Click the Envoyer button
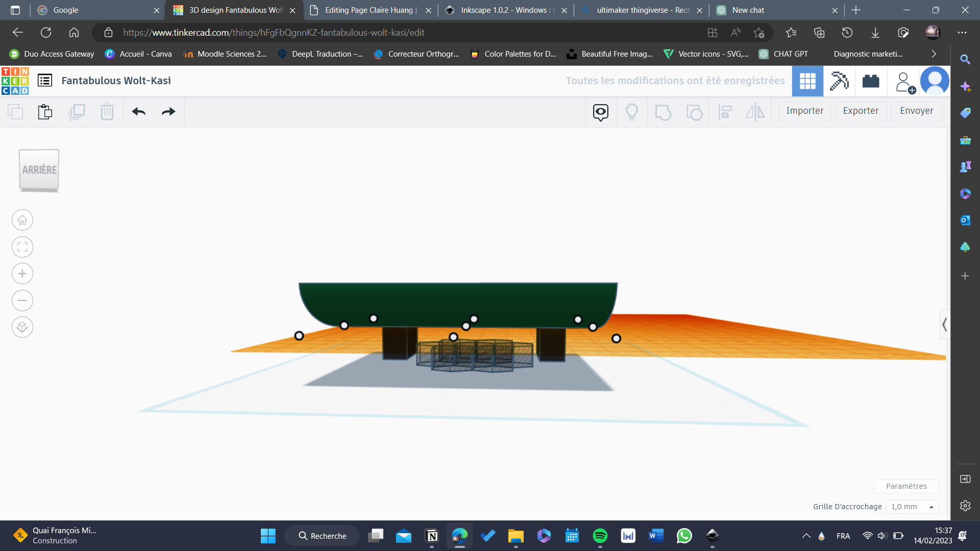The height and width of the screenshot is (551, 980). [x=917, y=111]
